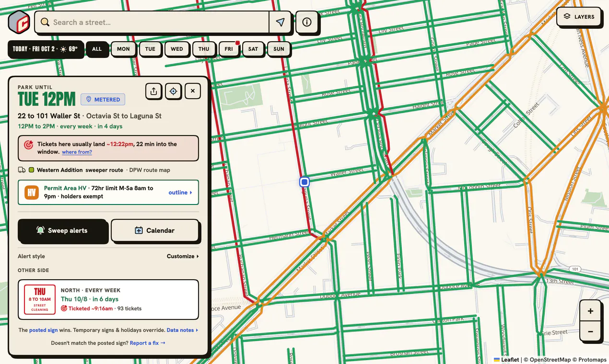
Task: Click the Permit Area HV label
Action: click(x=65, y=188)
